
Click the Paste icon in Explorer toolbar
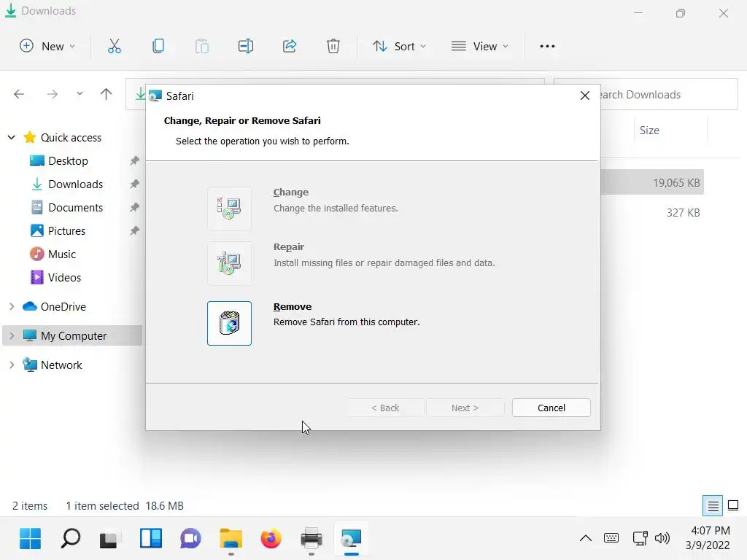(202, 46)
